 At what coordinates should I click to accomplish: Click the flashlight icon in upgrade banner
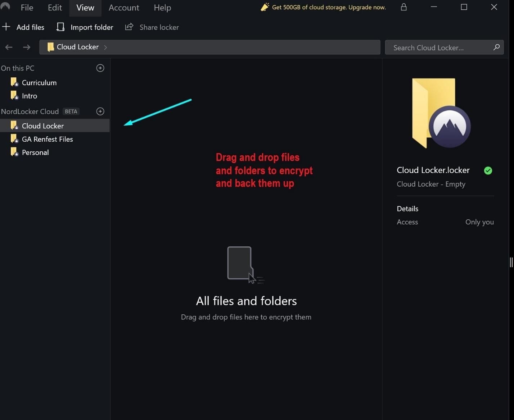point(265,7)
